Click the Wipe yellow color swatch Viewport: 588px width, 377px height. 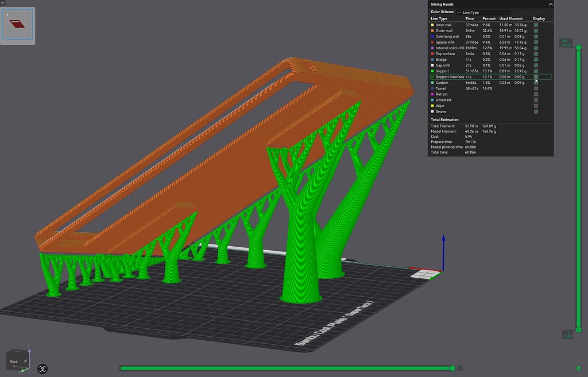click(x=432, y=106)
